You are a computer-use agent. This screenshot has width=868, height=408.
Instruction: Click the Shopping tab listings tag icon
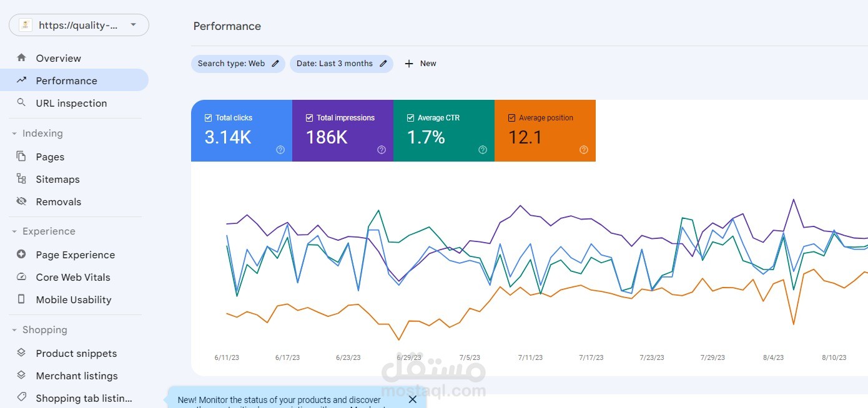pos(21,397)
